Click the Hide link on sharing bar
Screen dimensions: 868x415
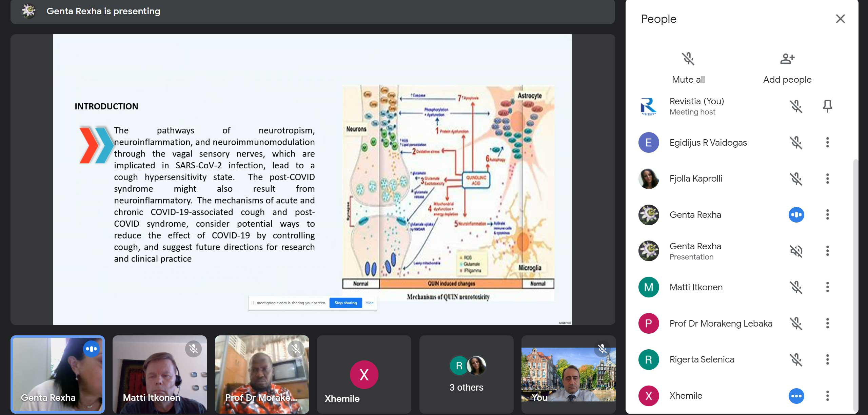click(369, 303)
